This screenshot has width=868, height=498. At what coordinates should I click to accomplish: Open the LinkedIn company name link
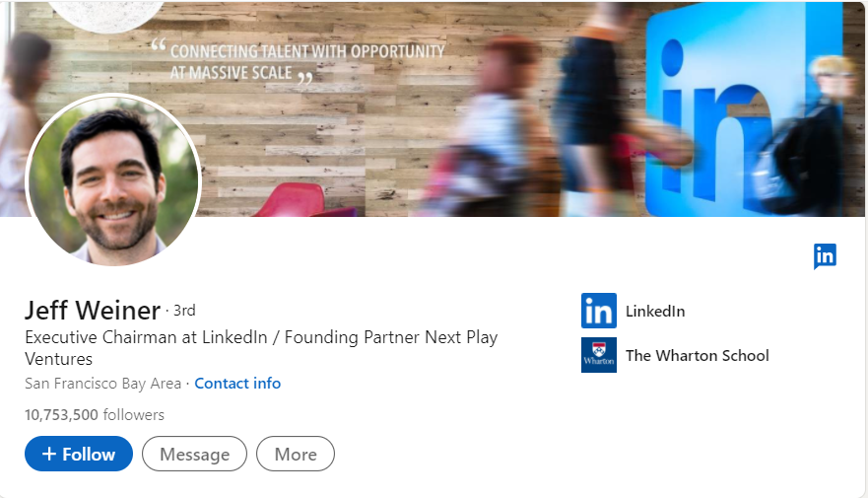[x=655, y=312]
